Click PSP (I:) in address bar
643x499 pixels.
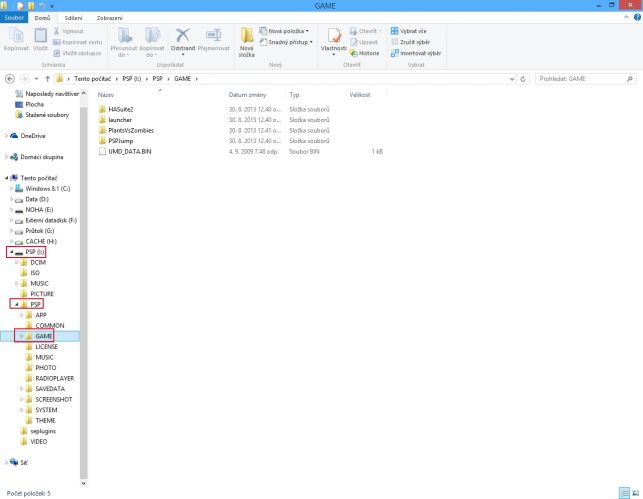click(132, 79)
